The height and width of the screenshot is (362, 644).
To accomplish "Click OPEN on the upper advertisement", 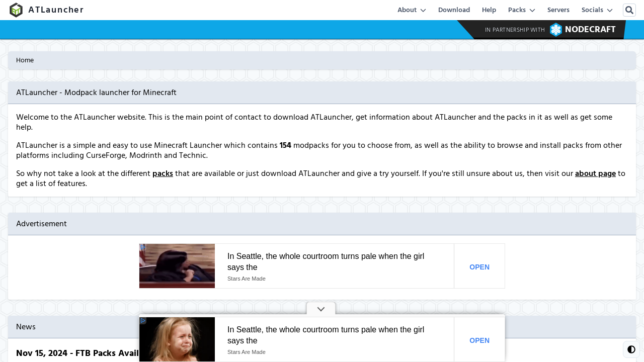I will [x=479, y=267].
